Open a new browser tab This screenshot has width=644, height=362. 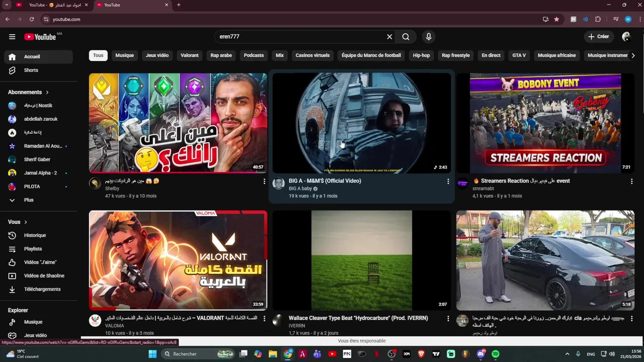pyautogui.click(x=179, y=5)
